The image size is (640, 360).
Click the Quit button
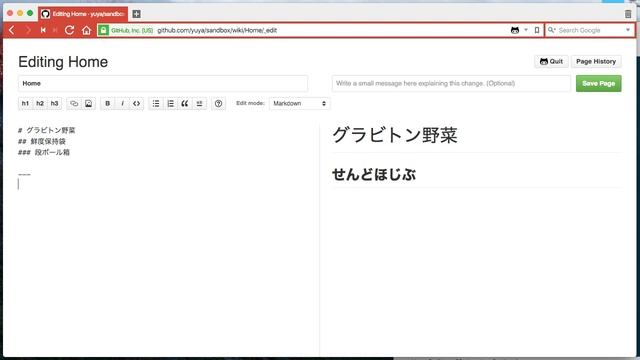[551, 62]
